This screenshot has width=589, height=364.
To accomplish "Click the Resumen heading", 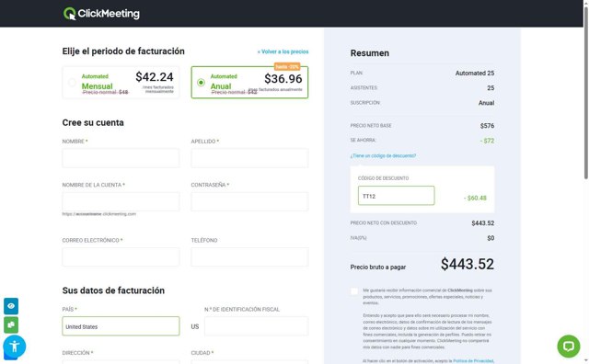I will click(370, 53).
